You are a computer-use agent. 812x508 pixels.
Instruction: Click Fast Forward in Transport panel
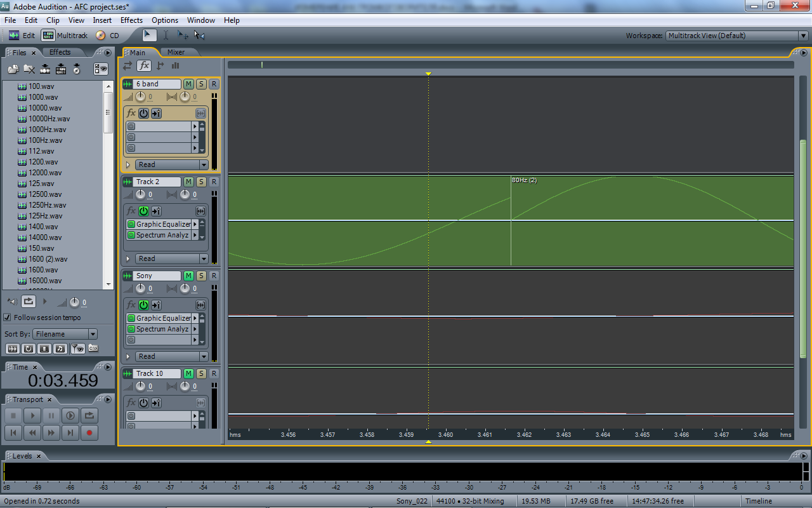tap(51, 433)
